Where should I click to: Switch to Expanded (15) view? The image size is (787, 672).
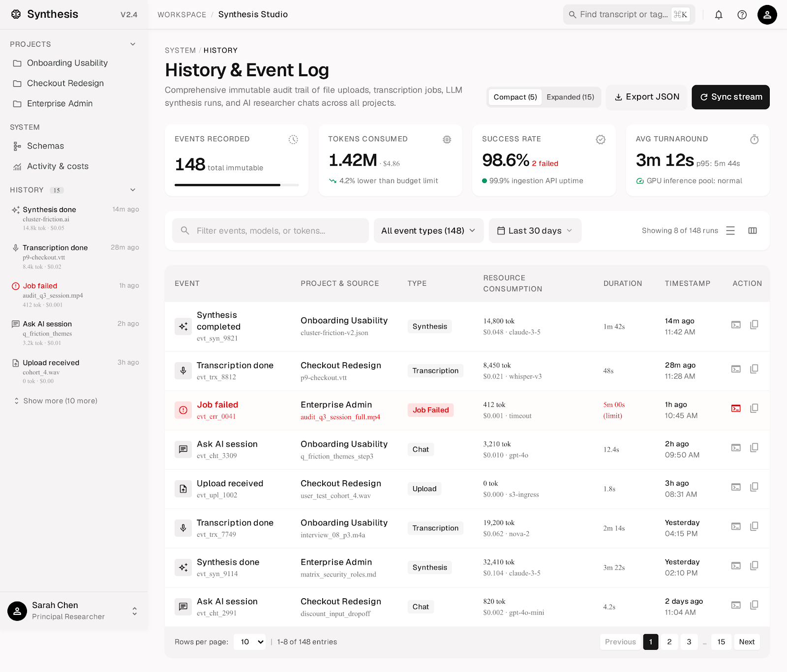click(570, 97)
